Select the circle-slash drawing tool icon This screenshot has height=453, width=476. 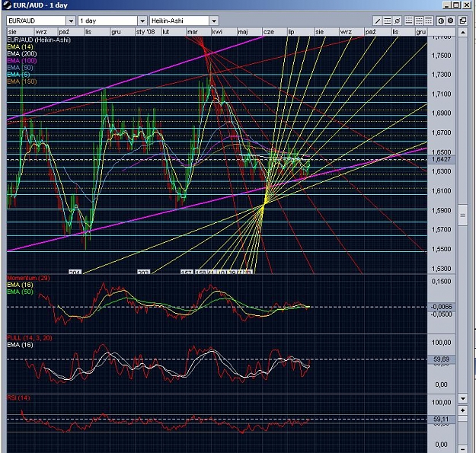(397, 21)
